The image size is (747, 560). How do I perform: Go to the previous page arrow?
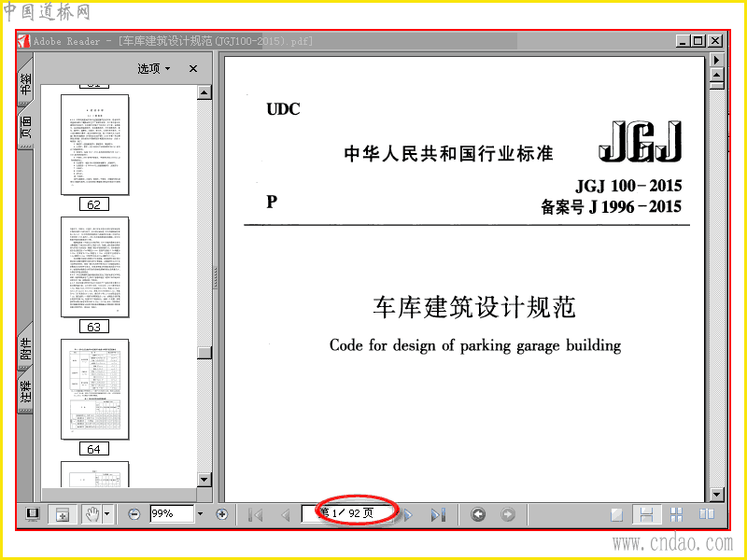(x=286, y=515)
